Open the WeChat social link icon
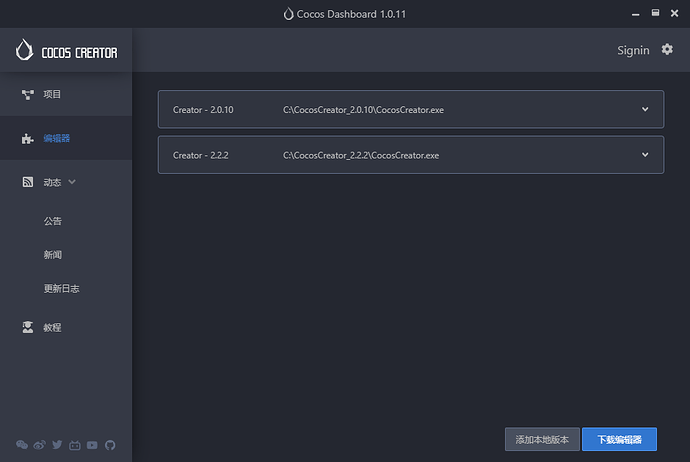This screenshot has height=462, width=690. click(x=22, y=445)
